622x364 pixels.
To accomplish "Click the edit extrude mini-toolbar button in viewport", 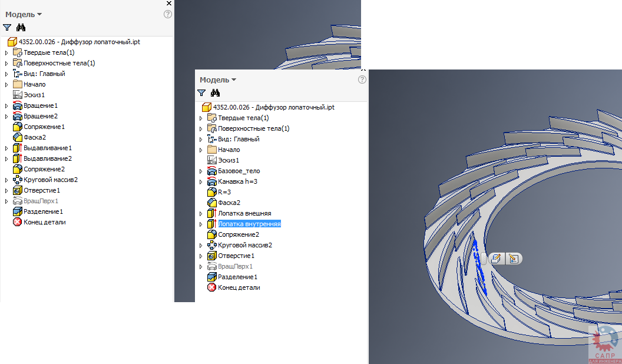I will click(496, 259).
